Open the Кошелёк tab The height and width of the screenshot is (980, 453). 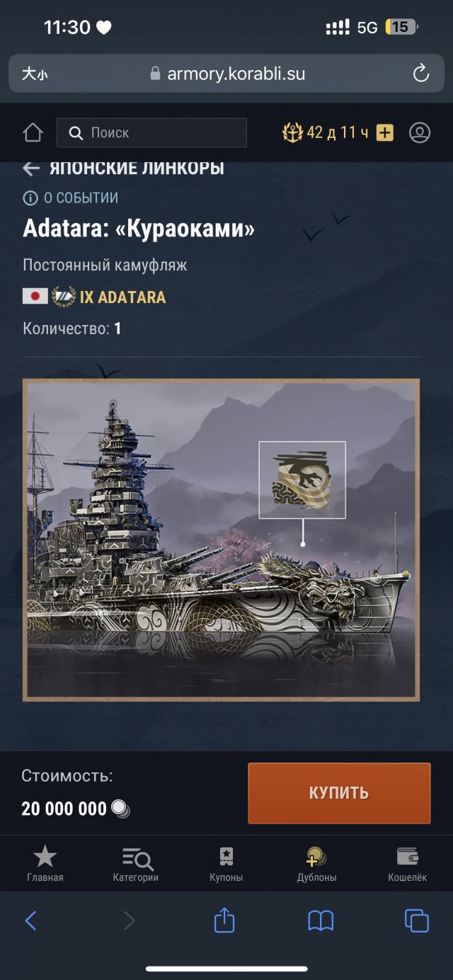pyautogui.click(x=408, y=864)
